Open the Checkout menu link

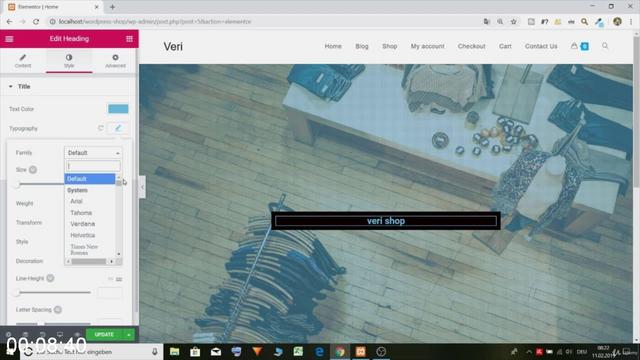[x=471, y=46]
